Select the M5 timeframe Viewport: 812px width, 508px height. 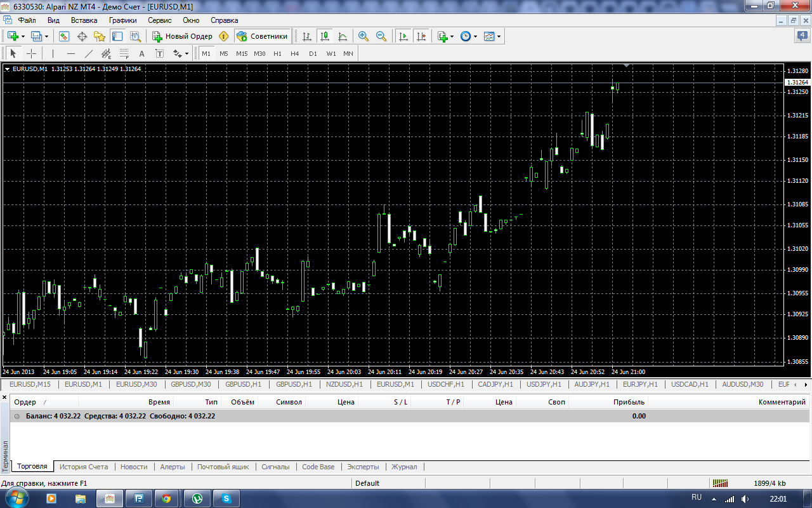coord(224,53)
